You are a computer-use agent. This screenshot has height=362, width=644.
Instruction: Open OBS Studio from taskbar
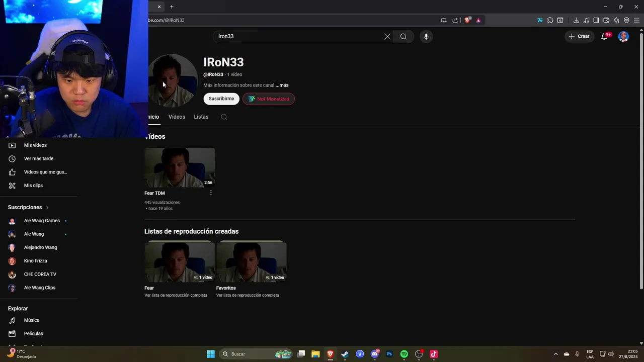click(419, 354)
